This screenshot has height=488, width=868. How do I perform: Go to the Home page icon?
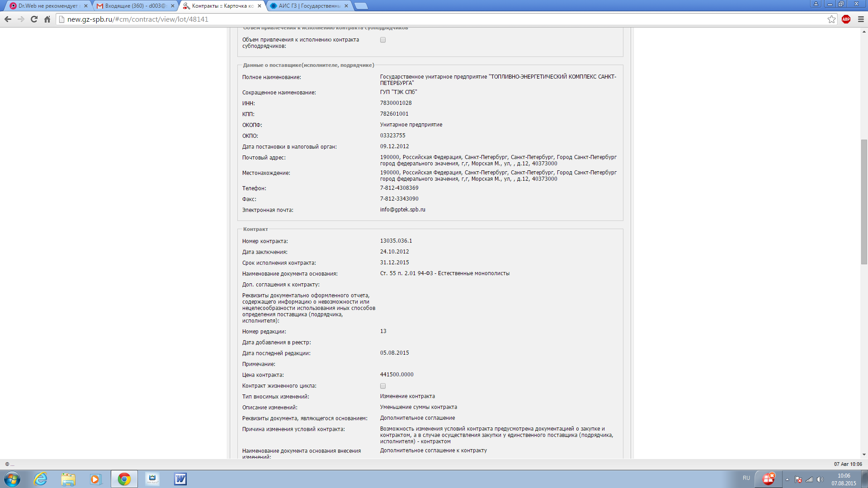(x=47, y=19)
